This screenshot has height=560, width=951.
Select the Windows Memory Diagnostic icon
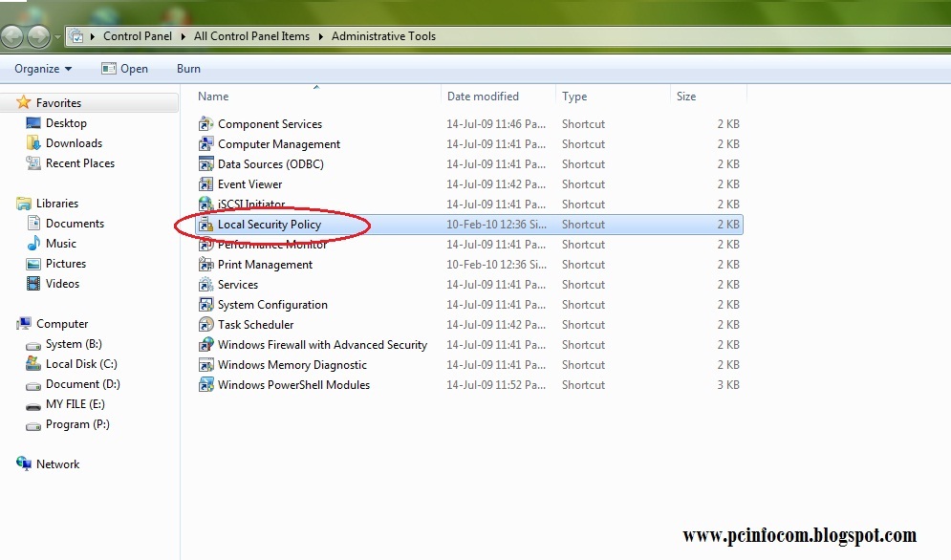206,365
